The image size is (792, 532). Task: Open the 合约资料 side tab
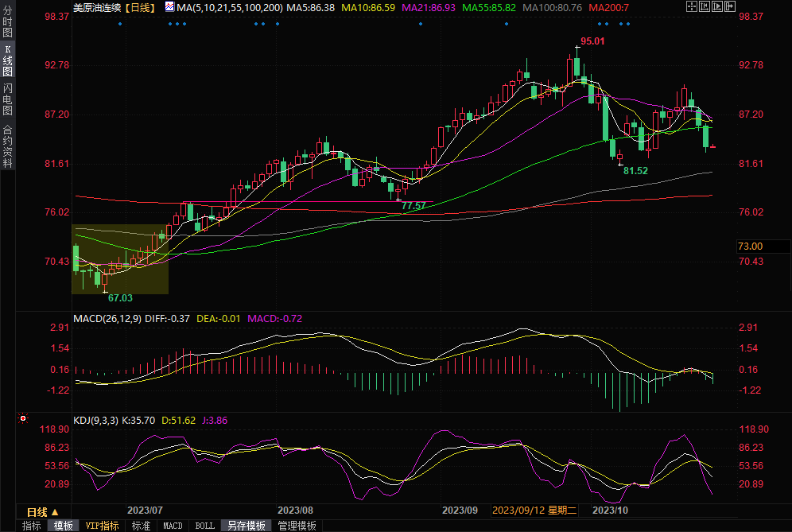[x=7, y=146]
